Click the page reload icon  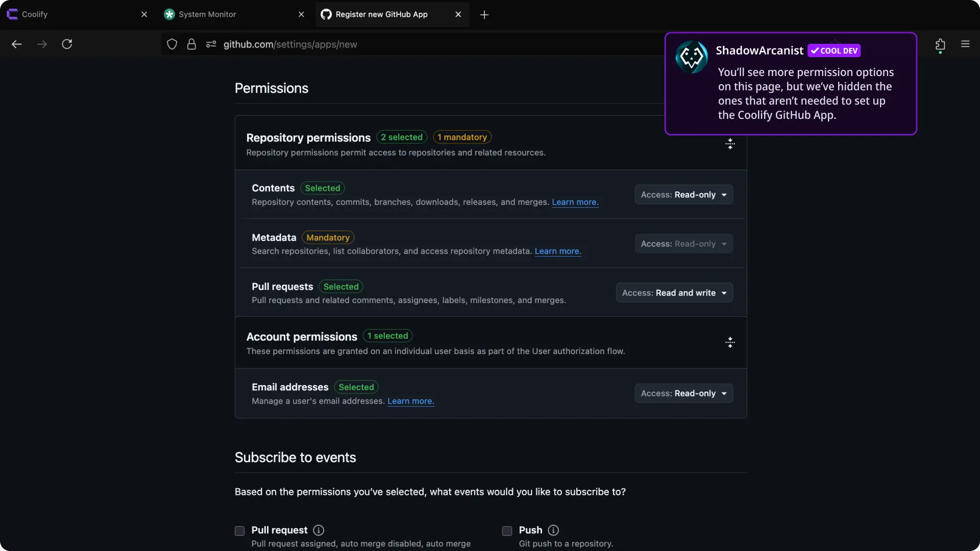(67, 44)
